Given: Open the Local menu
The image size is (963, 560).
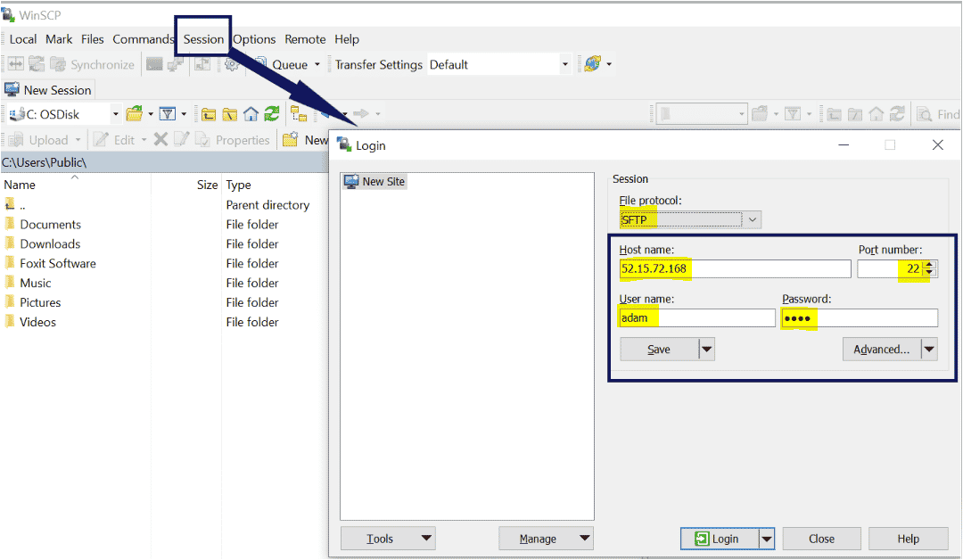Looking at the screenshot, I should [x=22, y=39].
